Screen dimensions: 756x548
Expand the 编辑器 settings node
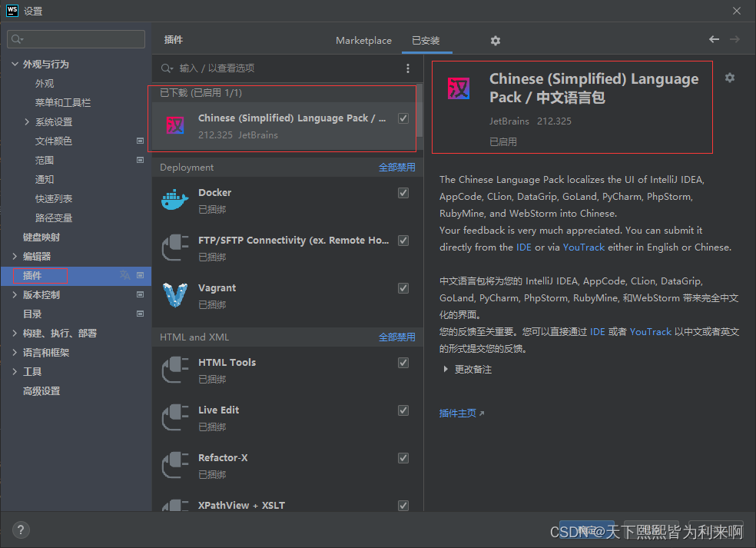15,256
